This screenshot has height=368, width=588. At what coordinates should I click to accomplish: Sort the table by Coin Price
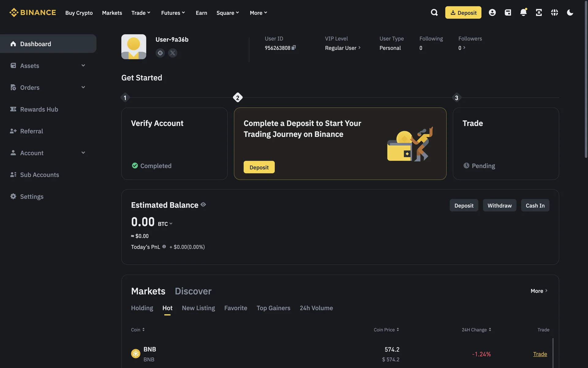[x=386, y=330]
